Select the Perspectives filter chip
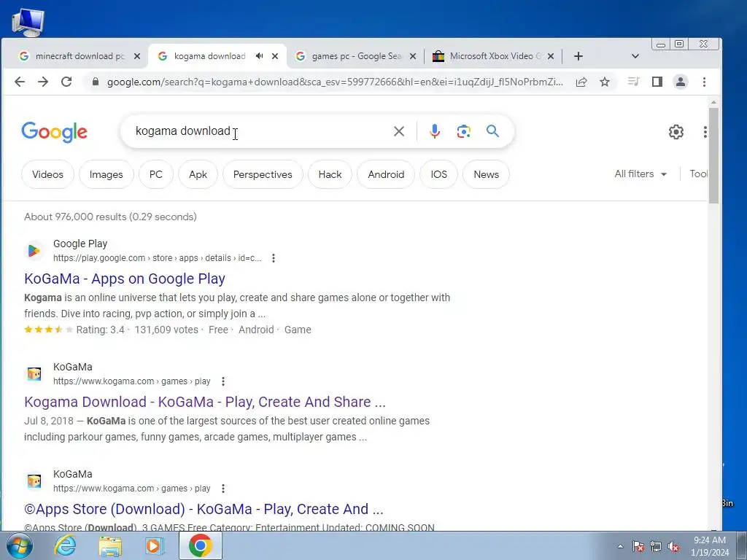 [263, 174]
